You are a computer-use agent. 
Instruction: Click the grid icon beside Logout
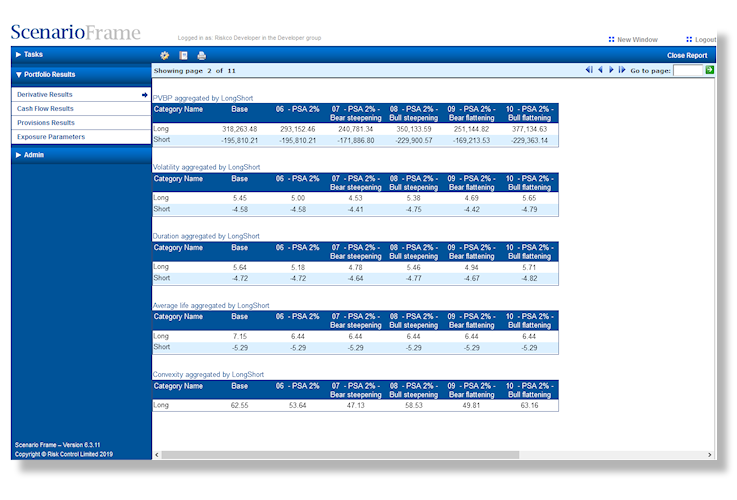689,39
